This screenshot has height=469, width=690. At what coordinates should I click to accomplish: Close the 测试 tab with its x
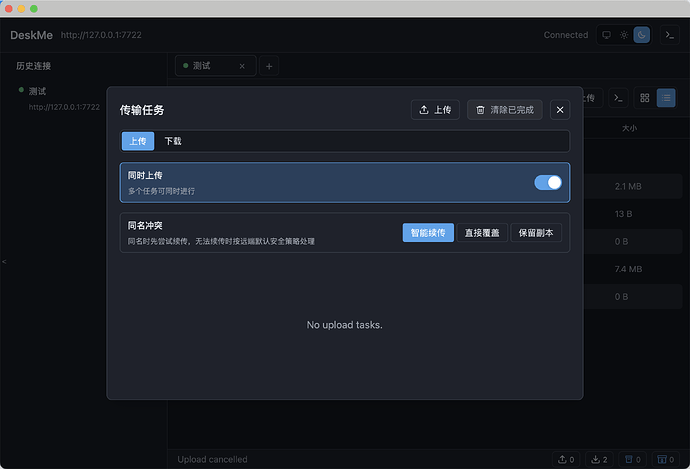click(242, 66)
